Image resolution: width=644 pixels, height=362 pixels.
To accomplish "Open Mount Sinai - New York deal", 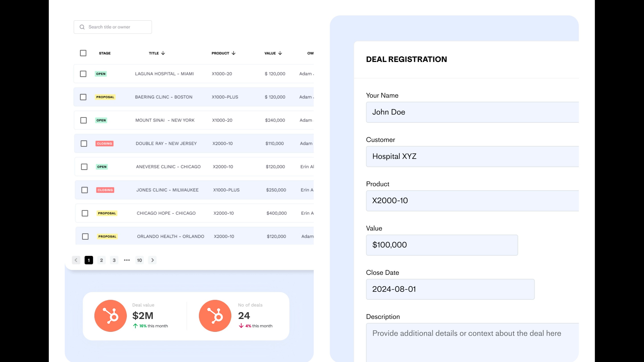I will [165, 120].
